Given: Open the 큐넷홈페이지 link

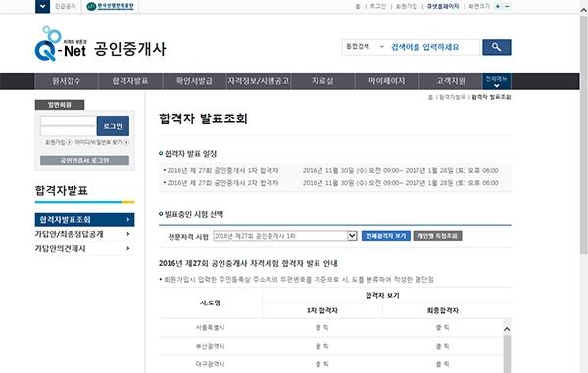Looking at the screenshot, I should point(443,7).
